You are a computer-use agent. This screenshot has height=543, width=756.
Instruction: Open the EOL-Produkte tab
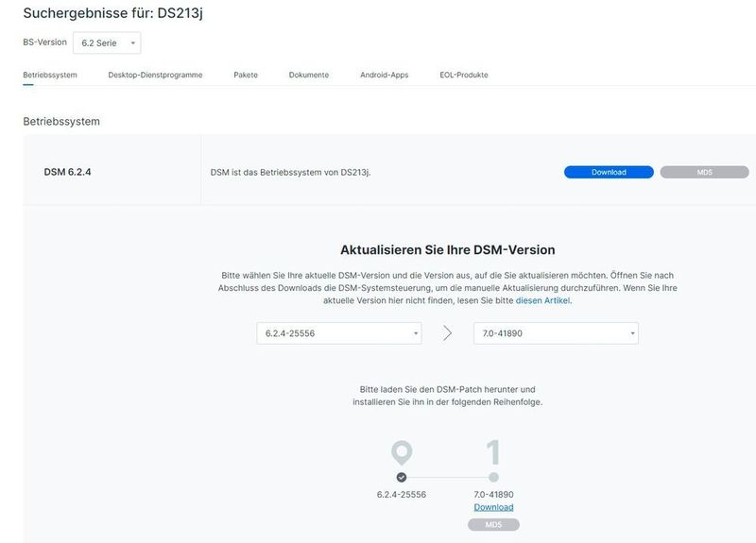[464, 75]
